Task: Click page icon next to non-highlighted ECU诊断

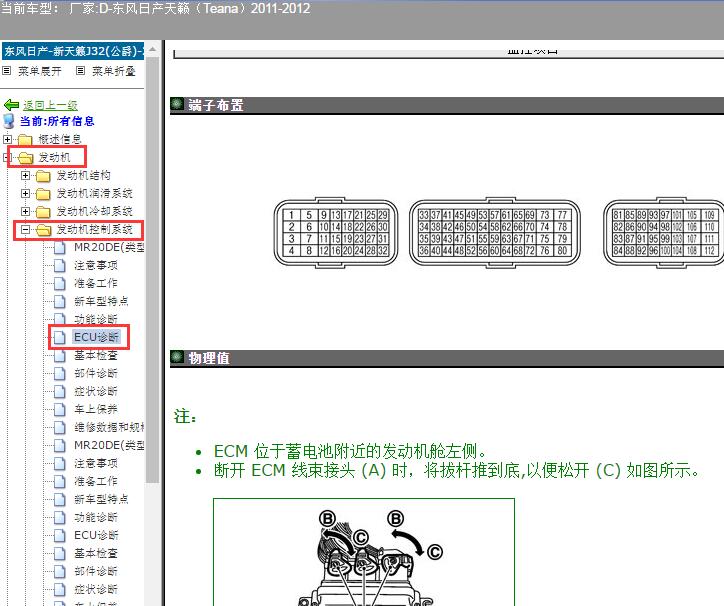Action: (60, 536)
